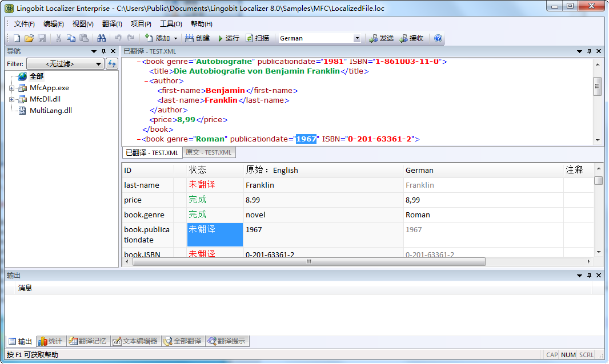Expand the MfcApp.exe tree node
The height and width of the screenshot is (364, 609).
click(11, 88)
